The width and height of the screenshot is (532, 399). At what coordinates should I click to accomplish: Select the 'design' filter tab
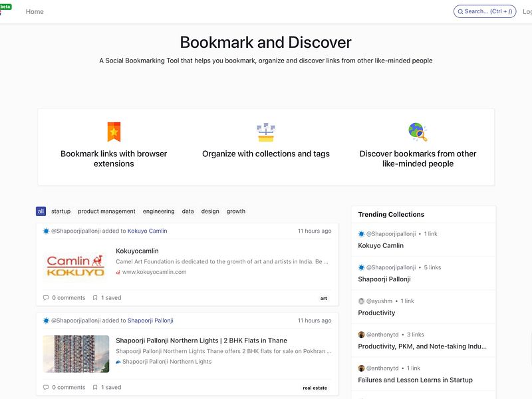coord(210,211)
